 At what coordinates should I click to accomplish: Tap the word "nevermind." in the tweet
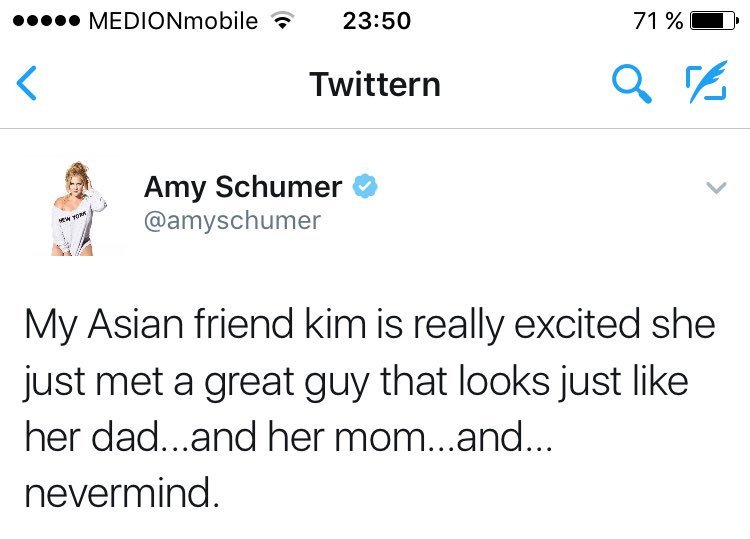(x=121, y=494)
